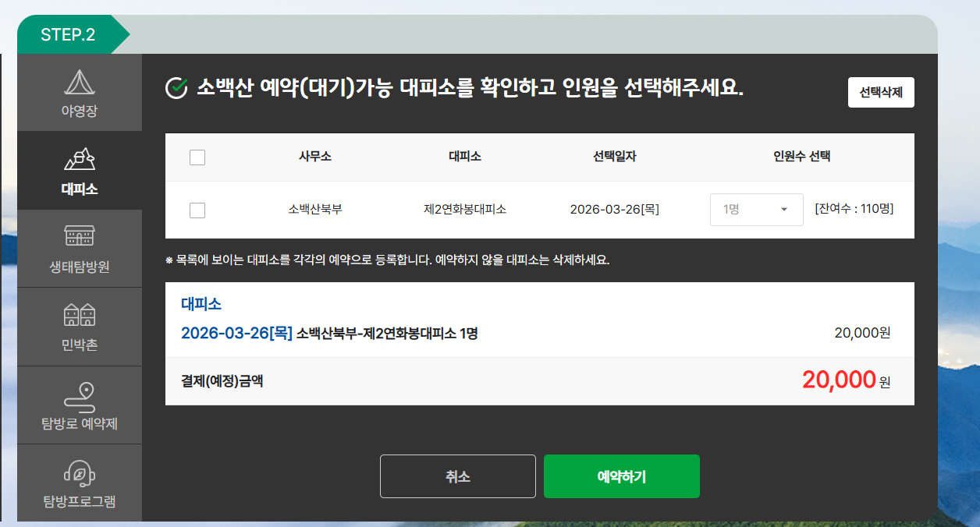Open the 1명 person count dropdown
The height and width of the screenshot is (527, 980).
click(x=756, y=209)
